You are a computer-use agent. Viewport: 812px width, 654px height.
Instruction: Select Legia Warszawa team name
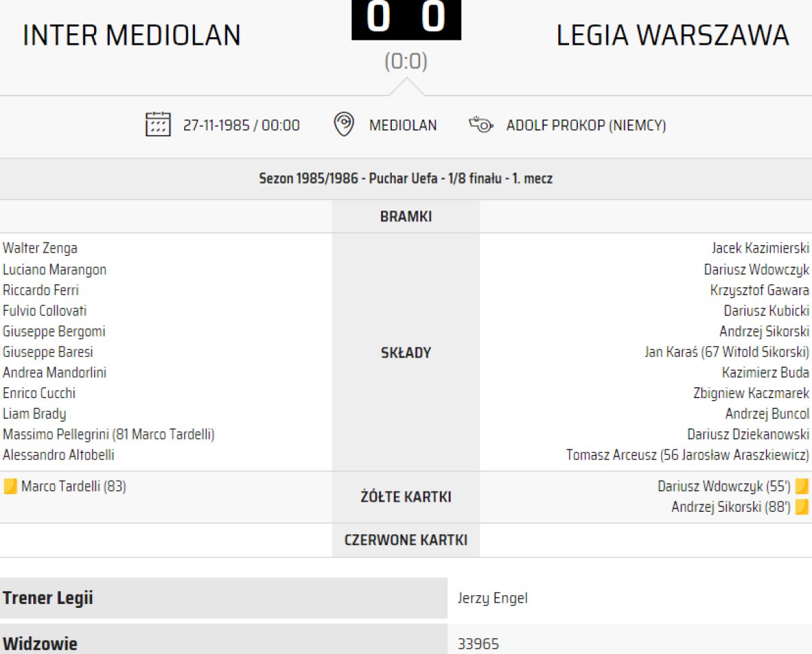[x=673, y=35]
